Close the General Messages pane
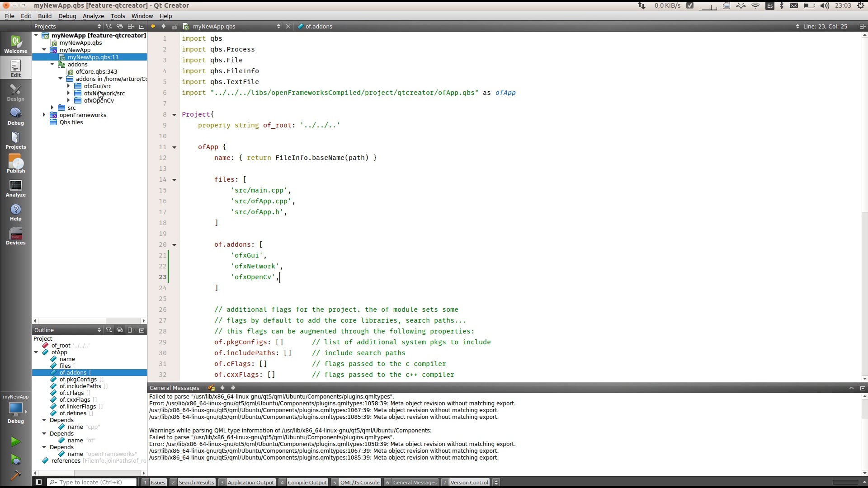 click(862, 388)
